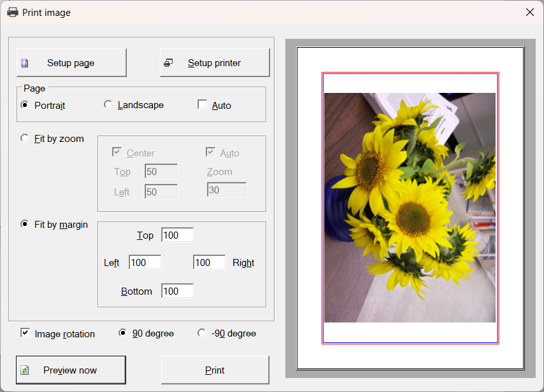Choose the Fit by zoom option
Screen dimensions: 544x392
(25, 139)
